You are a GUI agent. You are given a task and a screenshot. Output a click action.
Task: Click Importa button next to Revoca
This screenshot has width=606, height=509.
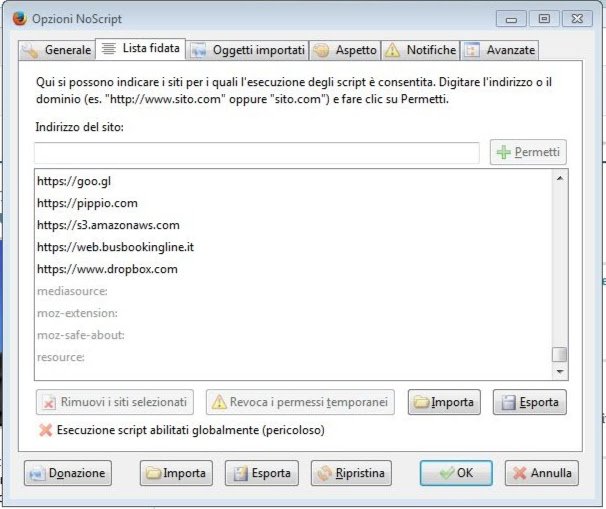(x=444, y=402)
